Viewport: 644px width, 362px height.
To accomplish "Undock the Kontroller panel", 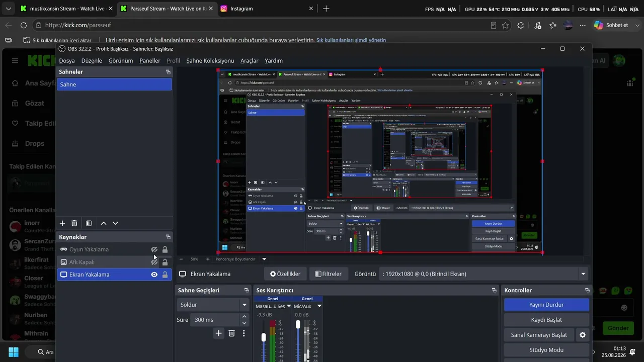I will click(x=587, y=290).
